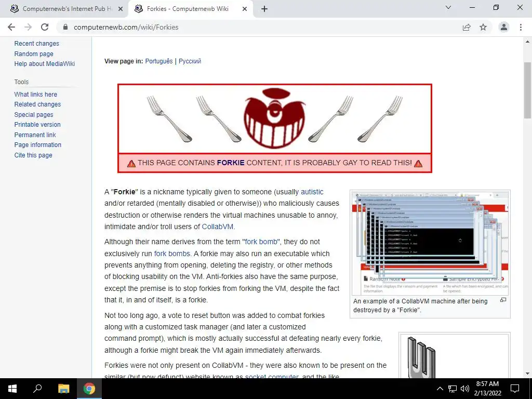Open Cite this page
The height and width of the screenshot is (399, 532).
tap(33, 155)
